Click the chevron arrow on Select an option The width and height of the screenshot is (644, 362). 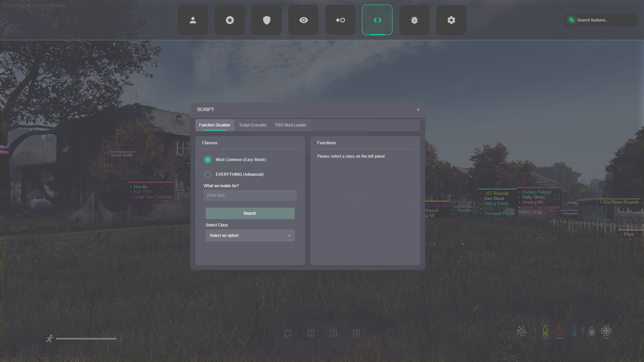click(289, 236)
